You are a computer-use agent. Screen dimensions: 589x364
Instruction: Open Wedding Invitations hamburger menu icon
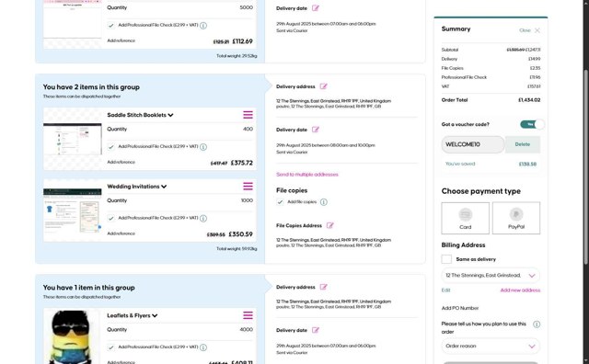click(248, 186)
